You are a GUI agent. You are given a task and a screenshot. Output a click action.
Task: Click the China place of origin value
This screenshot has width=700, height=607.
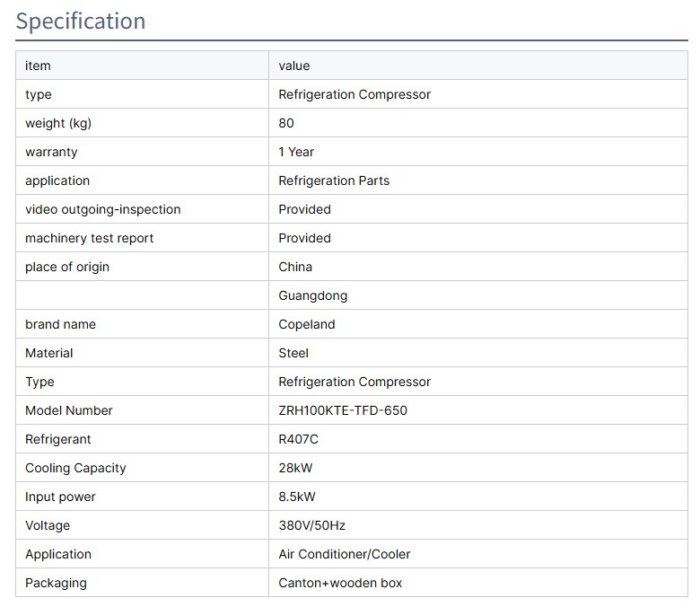(x=295, y=267)
